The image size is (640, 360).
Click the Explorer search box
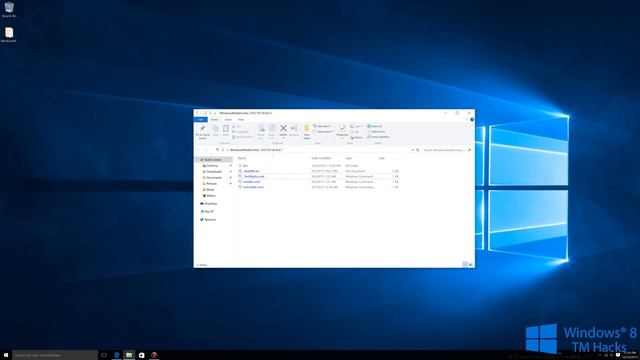coord(447,150)
